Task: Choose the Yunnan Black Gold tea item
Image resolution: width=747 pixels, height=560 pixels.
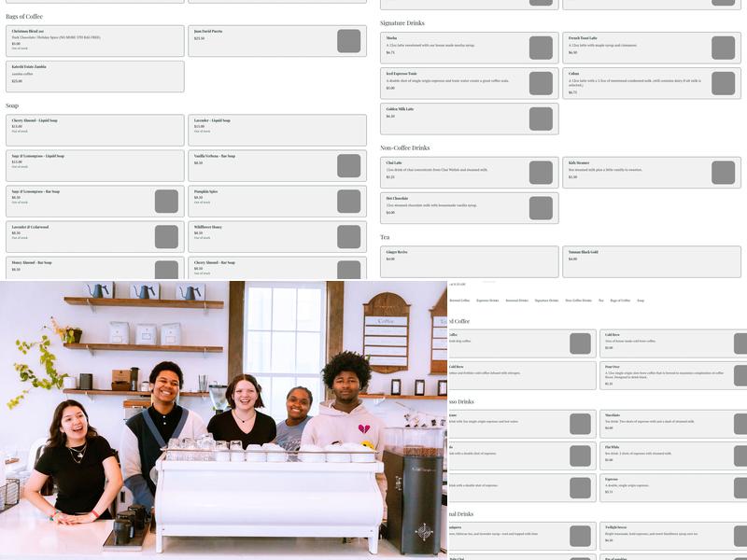Action: point(652,261)
